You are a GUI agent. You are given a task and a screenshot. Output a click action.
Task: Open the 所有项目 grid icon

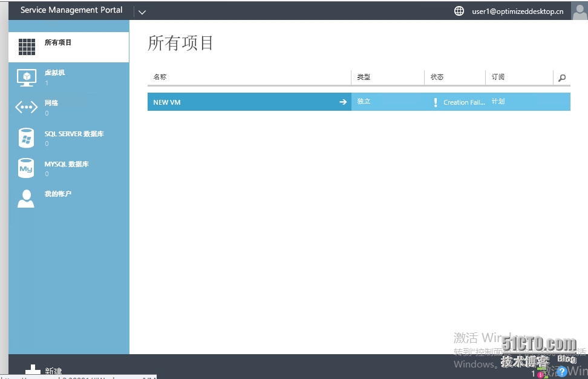point(27,47)
